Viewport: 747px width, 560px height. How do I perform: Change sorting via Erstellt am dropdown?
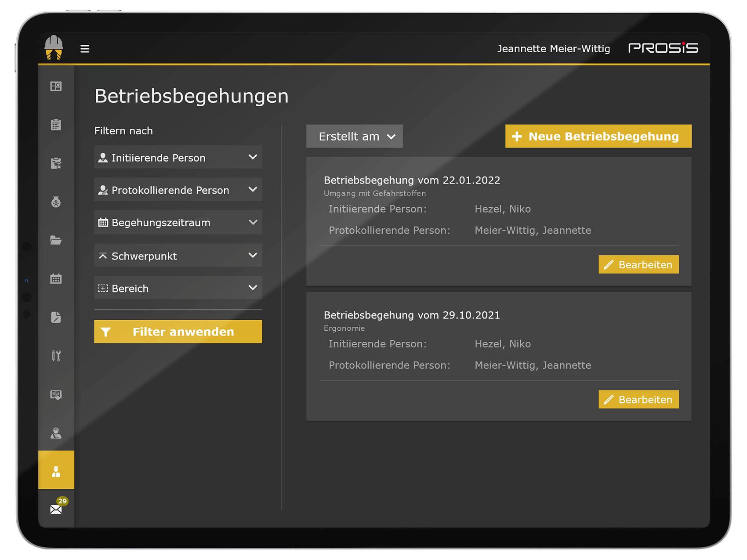[354, 136]
